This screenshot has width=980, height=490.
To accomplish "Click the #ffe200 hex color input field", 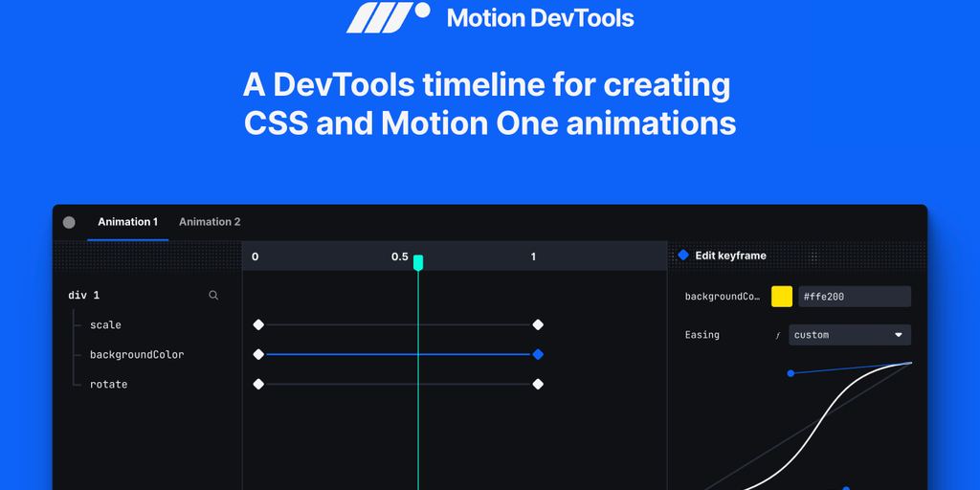I will click(855, 297).
